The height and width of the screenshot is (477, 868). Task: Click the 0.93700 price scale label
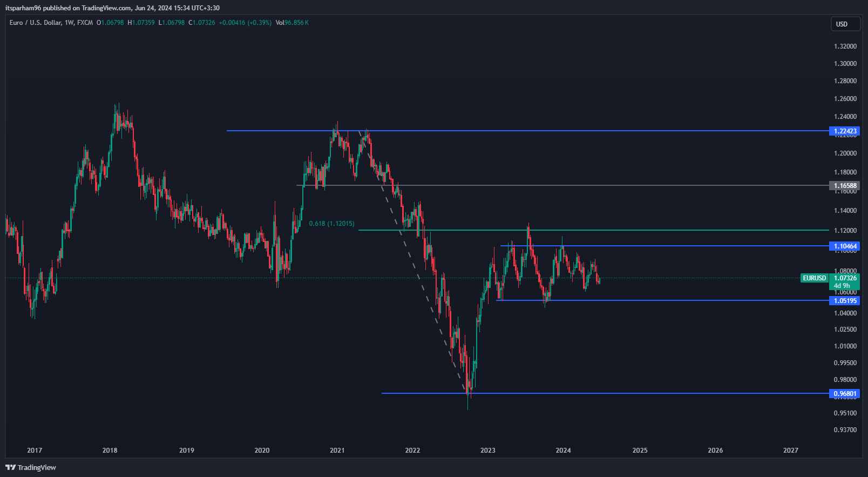[845, 430]
